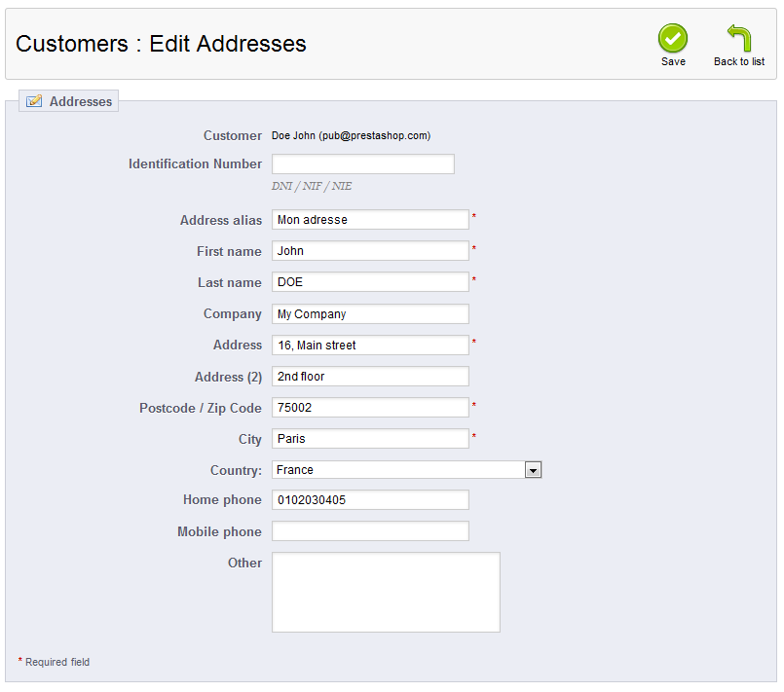This screenshot has width=784, height=692.
Task: Focus the Address alias field
Action: click(x=370, y=220)
